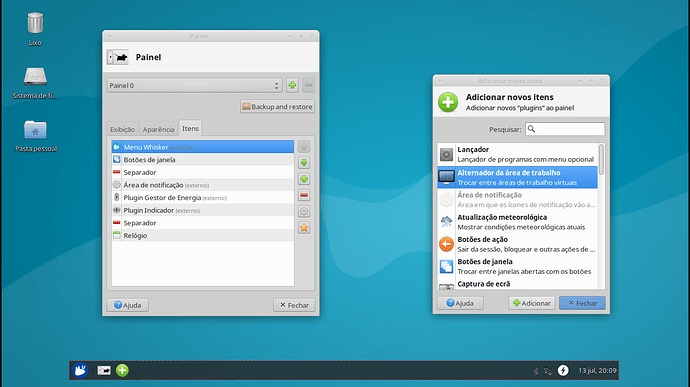The image size is (690, 387).
Task: Select Lançador plugin entry
Action: tap(518, 155)
